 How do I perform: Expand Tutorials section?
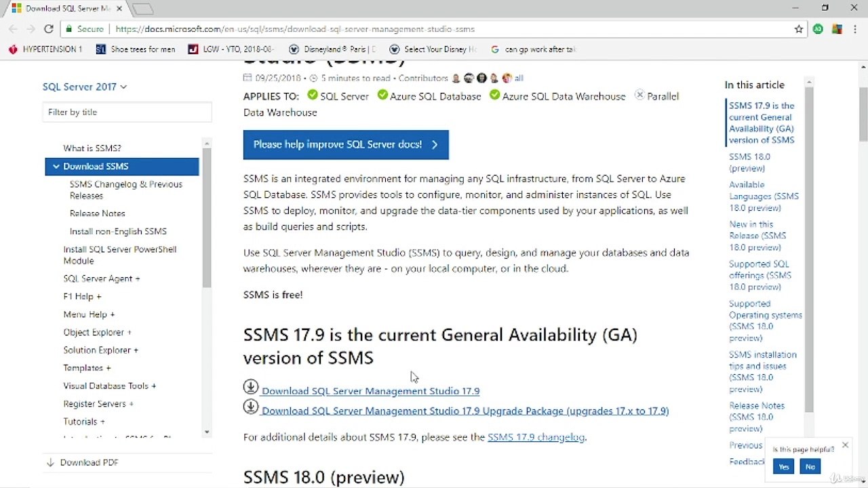coord(84,422)
